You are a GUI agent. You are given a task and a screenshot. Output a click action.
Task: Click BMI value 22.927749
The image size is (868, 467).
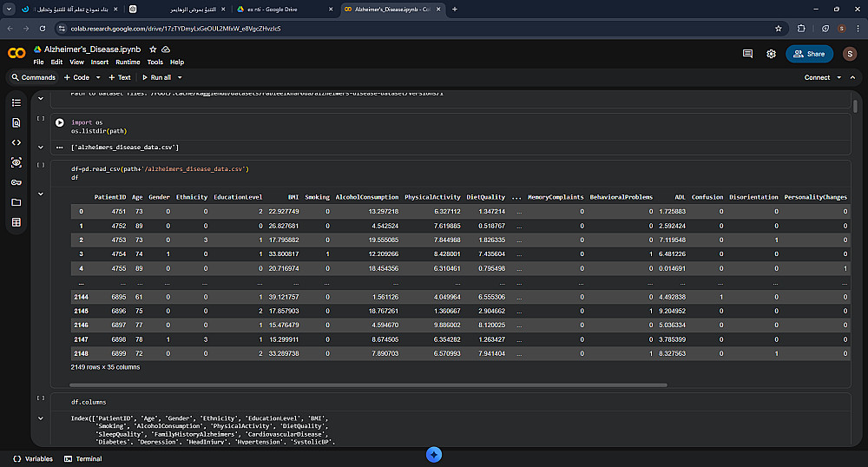click(284, 212)
